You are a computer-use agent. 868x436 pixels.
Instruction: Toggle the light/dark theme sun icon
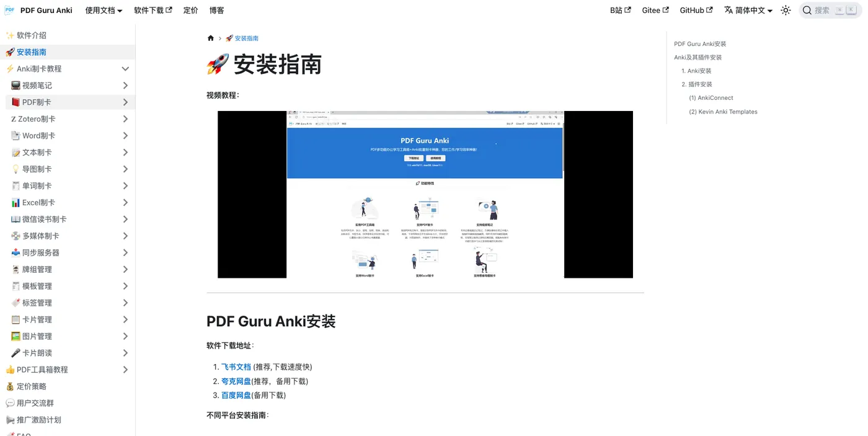click(x=786, y=10)
